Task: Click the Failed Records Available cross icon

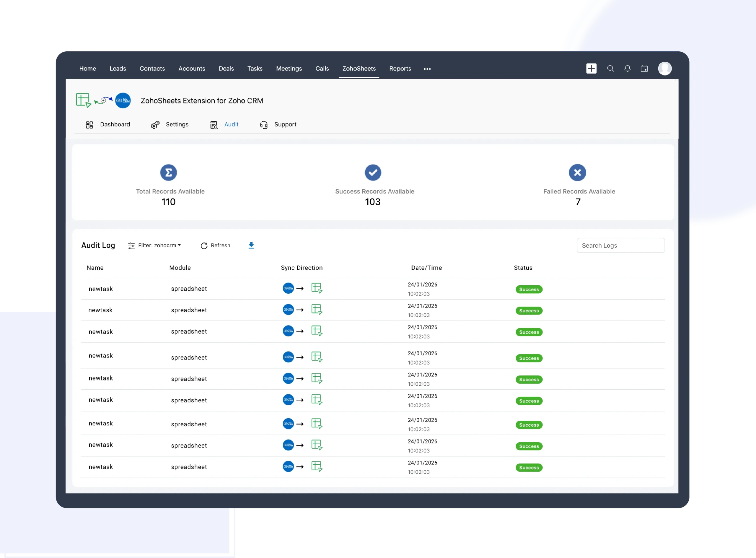Action: click(x=577, y=172)
